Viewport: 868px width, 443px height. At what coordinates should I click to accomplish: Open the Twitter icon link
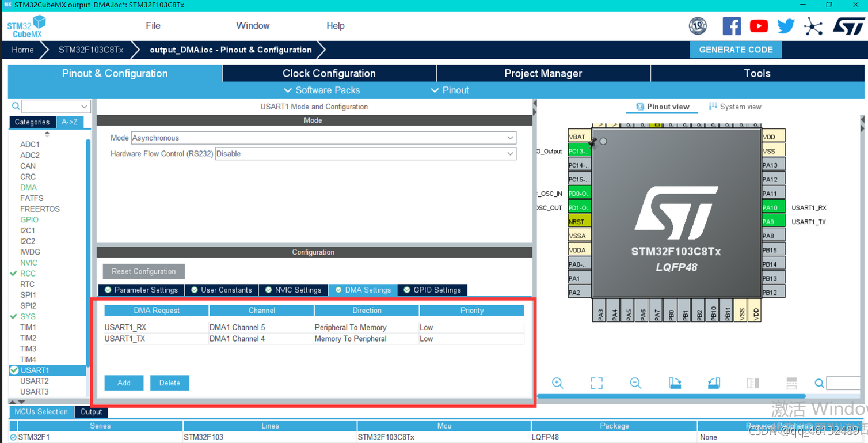pos(786,26)
